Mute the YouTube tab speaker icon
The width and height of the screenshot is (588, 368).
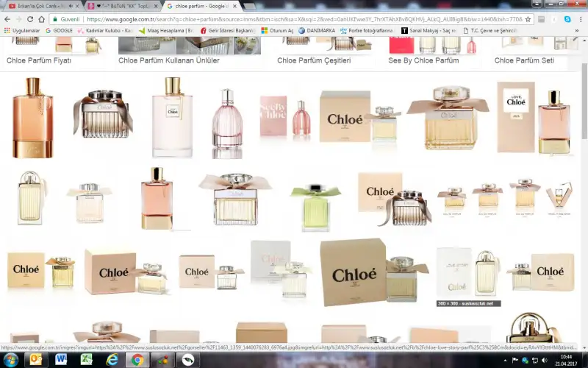click(71, 6)
